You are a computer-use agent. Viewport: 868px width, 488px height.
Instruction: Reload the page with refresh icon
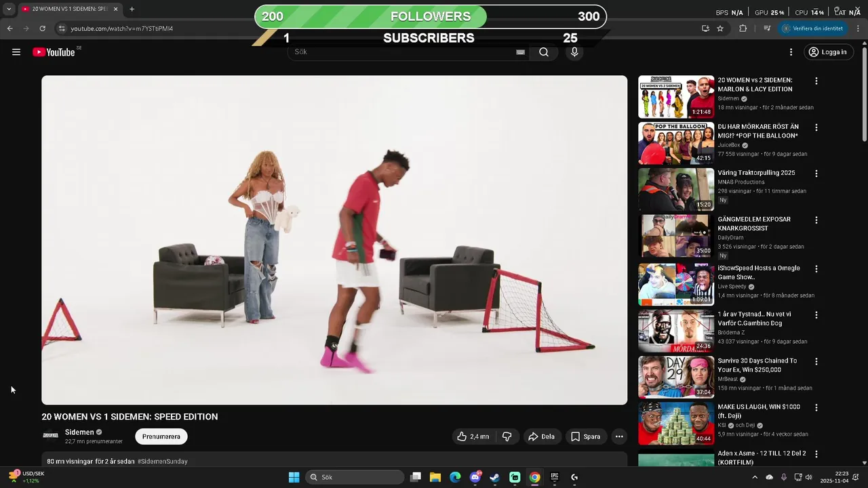tap(43, 28)
